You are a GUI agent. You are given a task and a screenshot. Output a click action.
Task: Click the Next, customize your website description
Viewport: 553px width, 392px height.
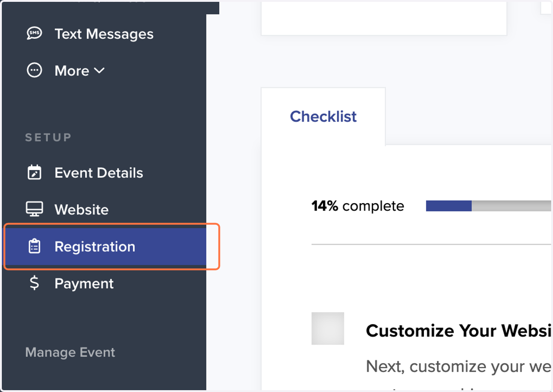(459, 367)
